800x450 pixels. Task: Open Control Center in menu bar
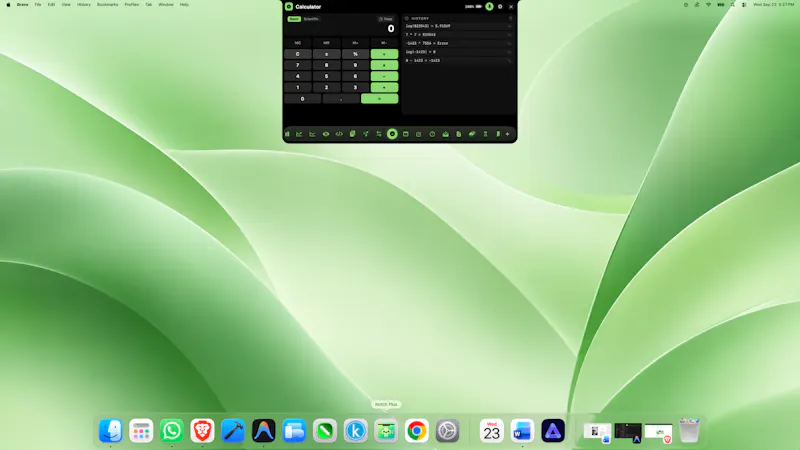coord(744,5)
